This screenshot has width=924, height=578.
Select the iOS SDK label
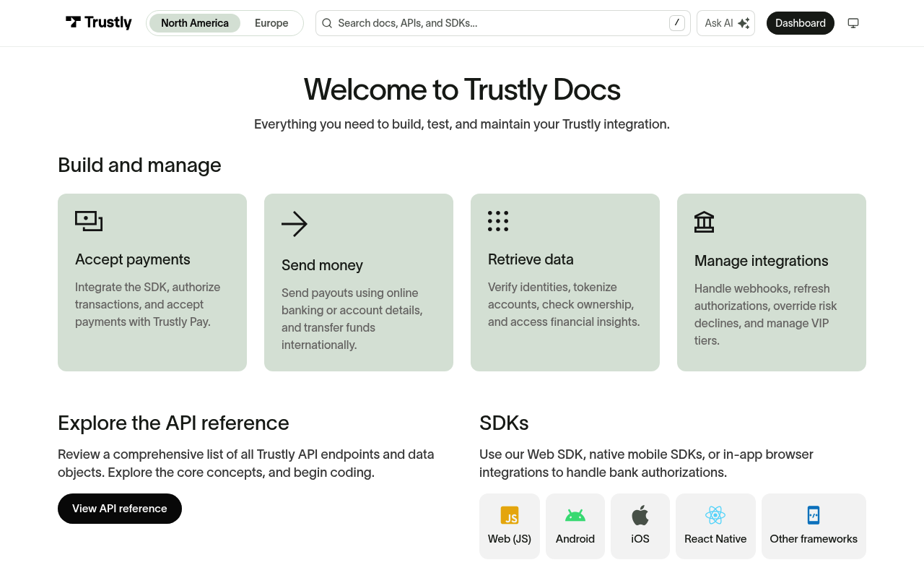640,539
